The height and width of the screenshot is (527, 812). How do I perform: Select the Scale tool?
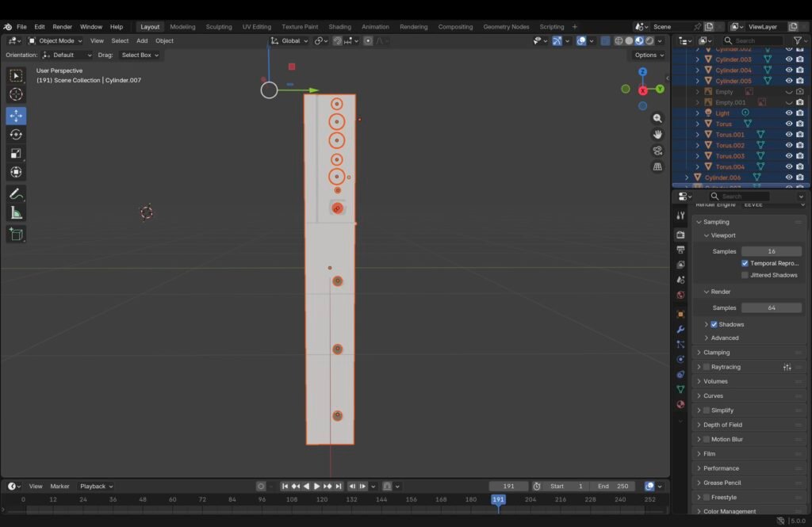click(x=16, y=154)
